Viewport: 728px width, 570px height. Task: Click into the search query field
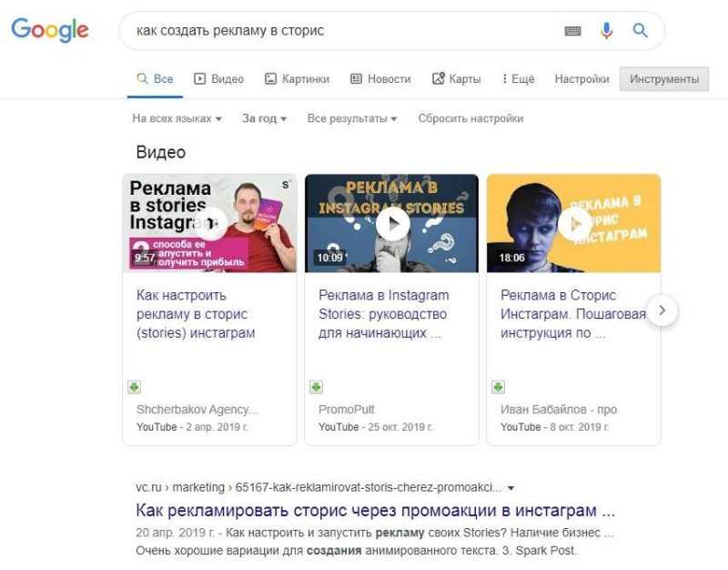(344, 31)
